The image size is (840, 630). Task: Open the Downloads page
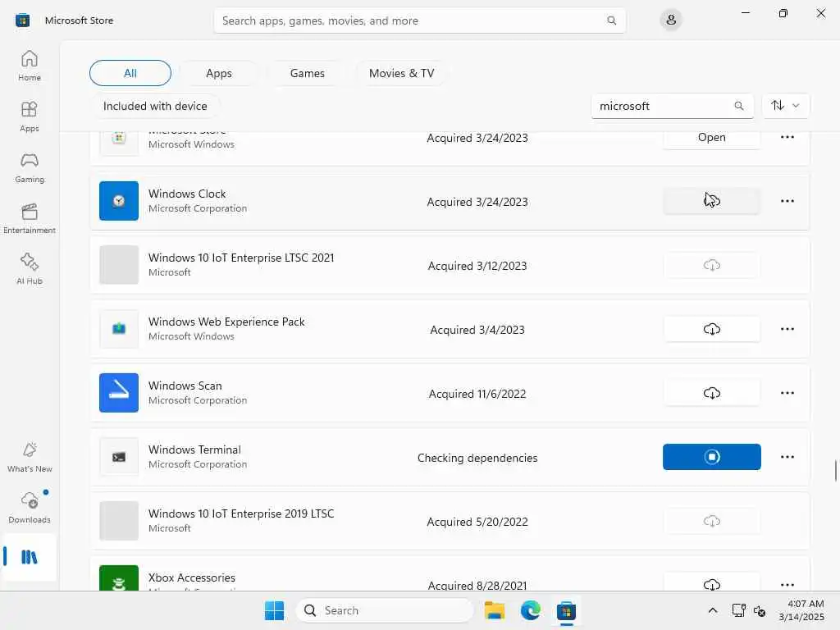click(x=30, y=508)
